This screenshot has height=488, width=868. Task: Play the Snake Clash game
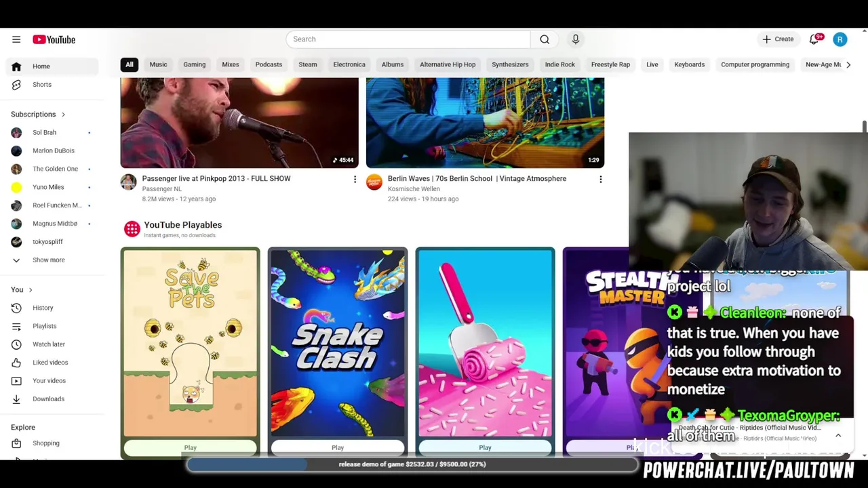coord(338,447)
